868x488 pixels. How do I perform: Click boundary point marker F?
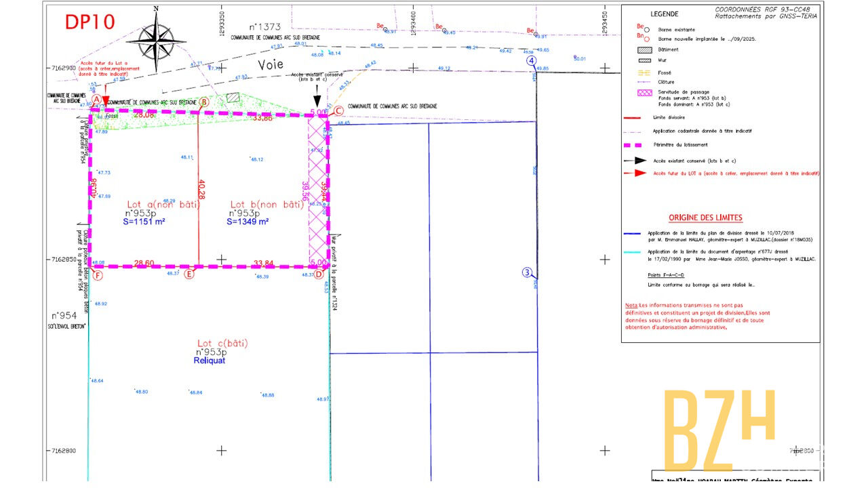tap(98, 275)
